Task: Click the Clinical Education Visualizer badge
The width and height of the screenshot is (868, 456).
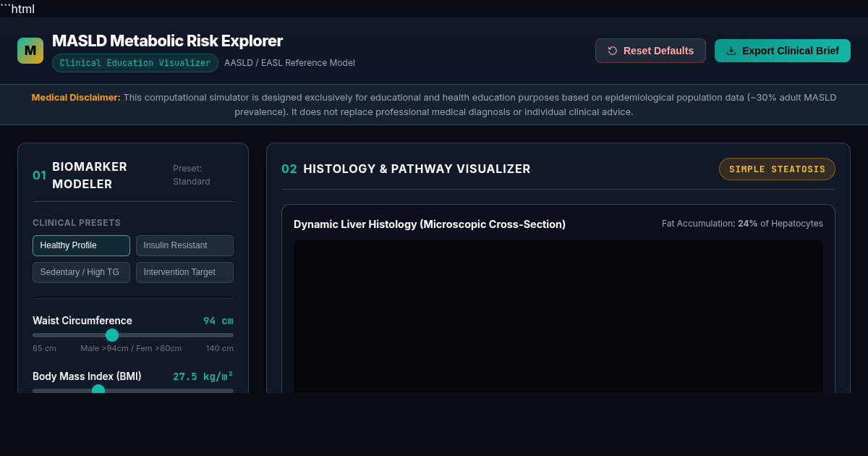Action: click(135, 63)
